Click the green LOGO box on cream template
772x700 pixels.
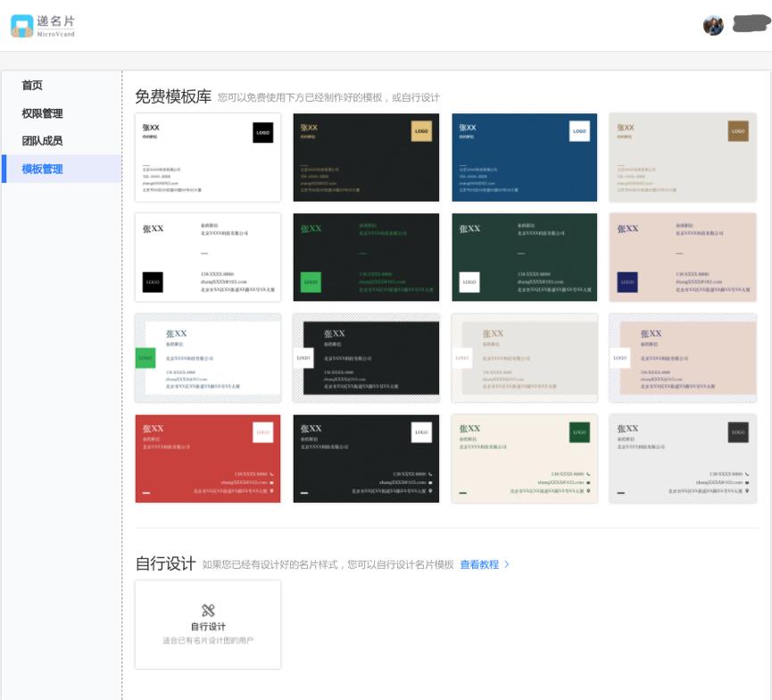pyautogui.click(x=579, y=432)
